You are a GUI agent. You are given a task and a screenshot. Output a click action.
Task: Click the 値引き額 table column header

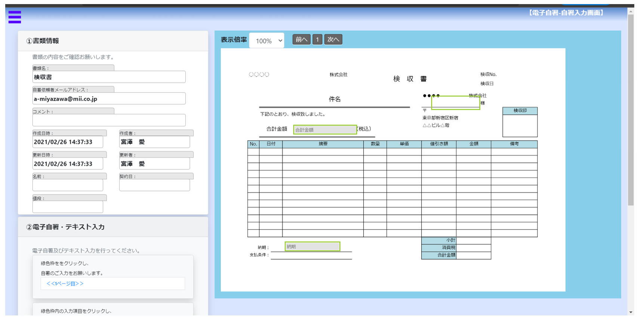click(439, 144)
